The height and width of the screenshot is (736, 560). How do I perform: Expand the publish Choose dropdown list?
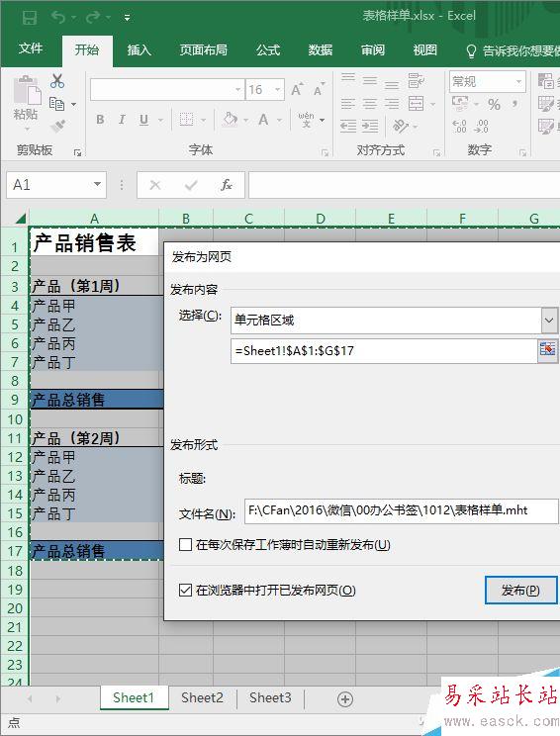[549, 321]
